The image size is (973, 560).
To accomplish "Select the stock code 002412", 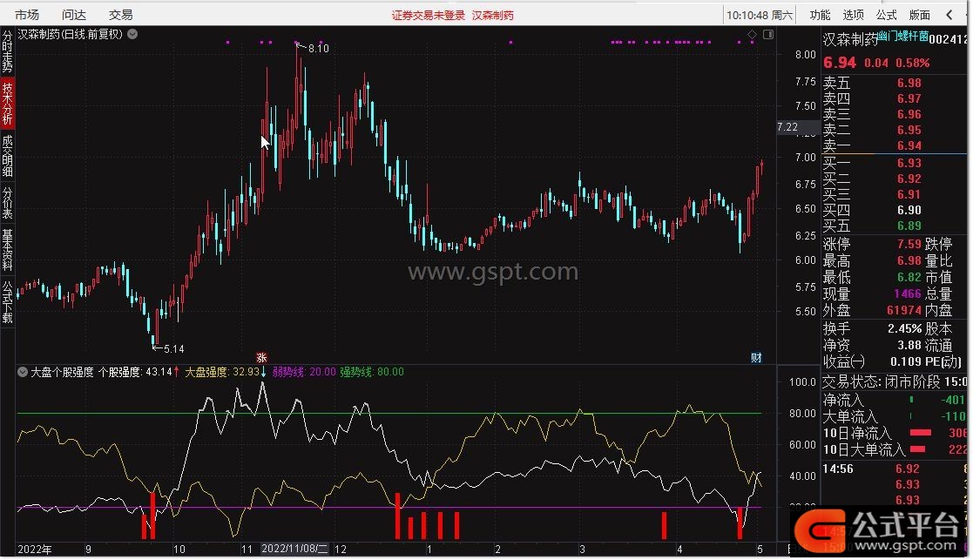I will [x=948, y=40].
